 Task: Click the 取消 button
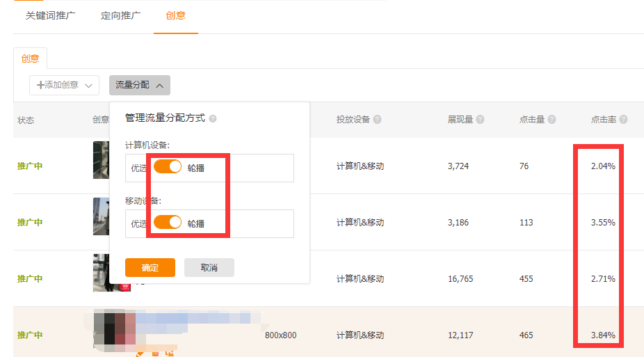pyautogui.click(x=209, y=268)
